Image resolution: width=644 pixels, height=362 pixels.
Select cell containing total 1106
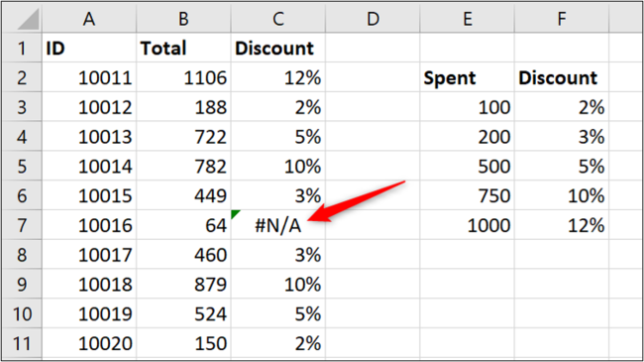pos(183,77)
